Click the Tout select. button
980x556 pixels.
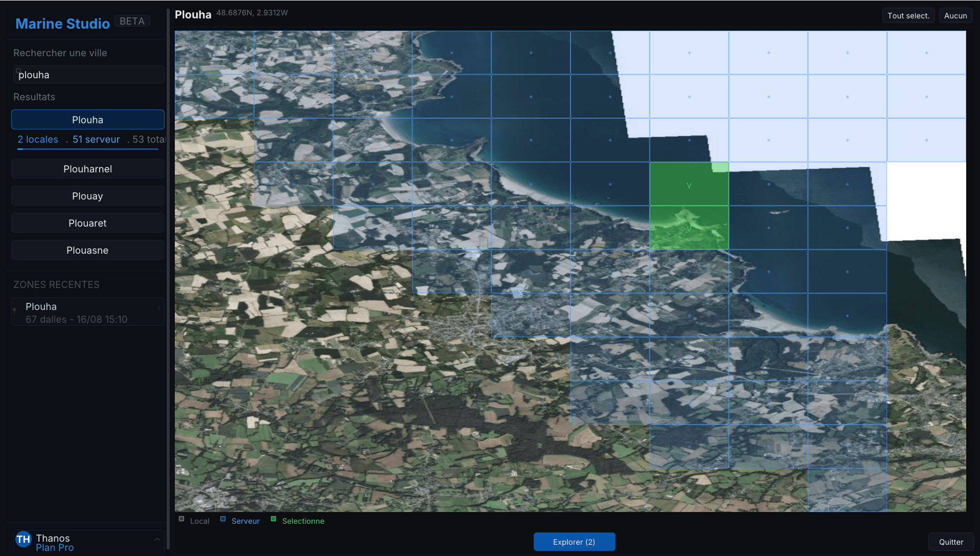(x=908, y=16)
